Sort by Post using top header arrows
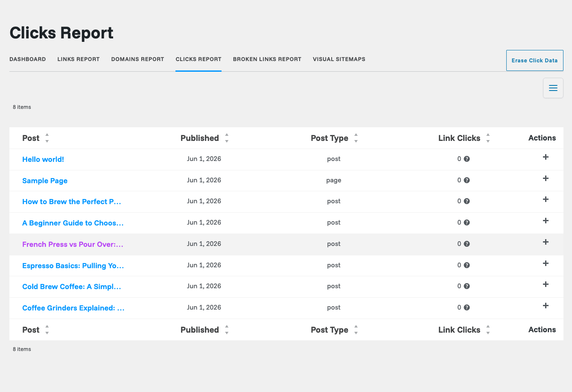Viewport: 572px width, 392px height. [47, 138]
